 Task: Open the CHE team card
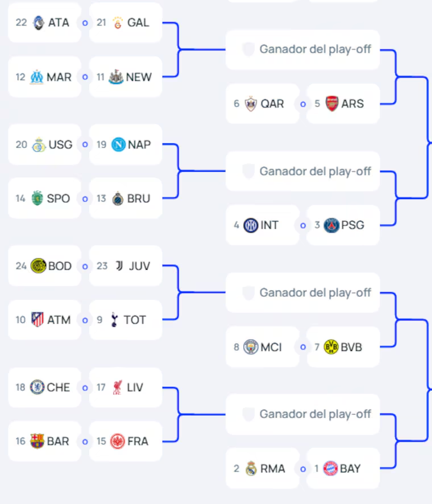point(44,387)
